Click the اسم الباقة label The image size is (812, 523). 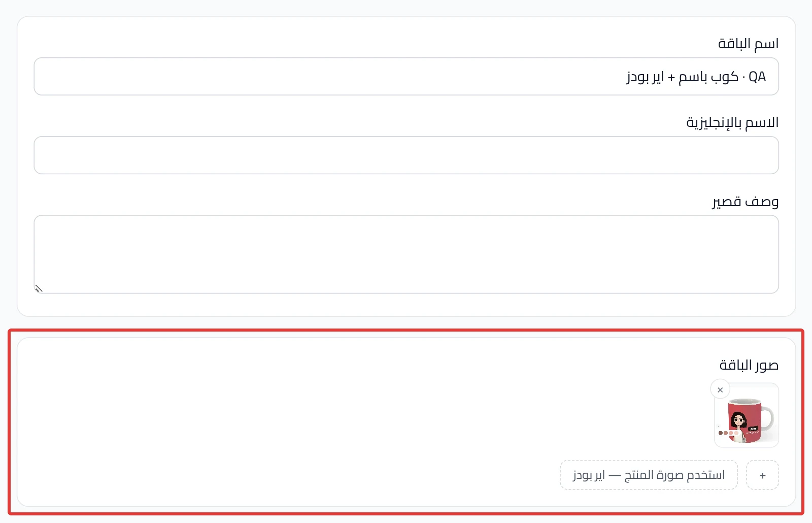(748, 44)
